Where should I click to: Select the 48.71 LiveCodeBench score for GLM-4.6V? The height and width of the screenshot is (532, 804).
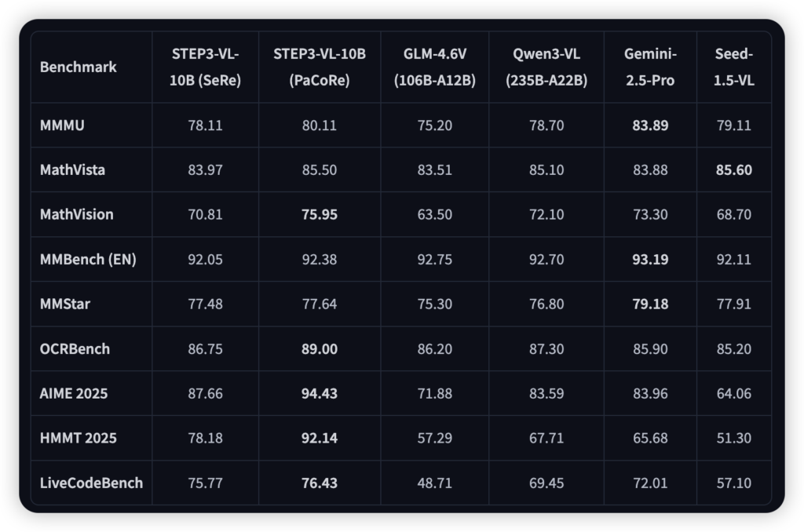coord(435,483)
